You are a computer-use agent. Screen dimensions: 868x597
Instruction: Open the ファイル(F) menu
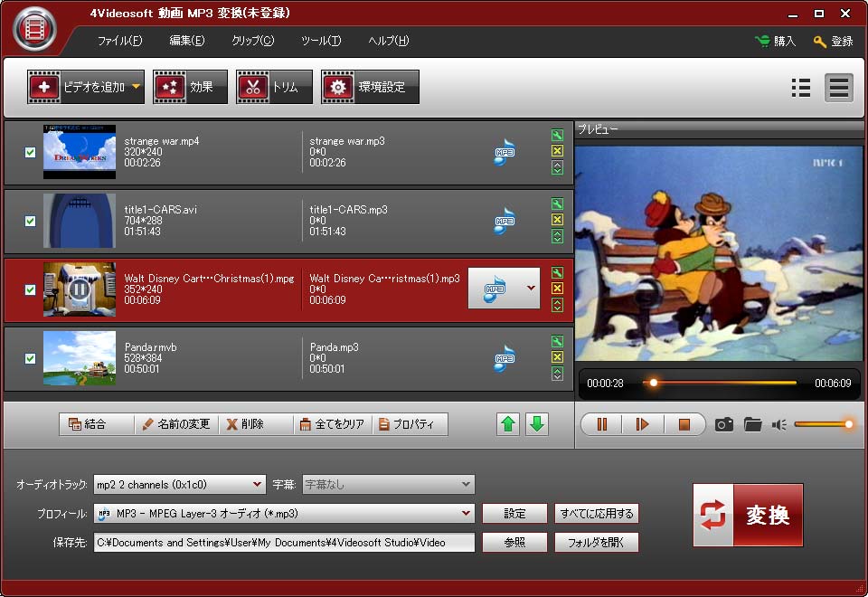click(x=119, y=41)
